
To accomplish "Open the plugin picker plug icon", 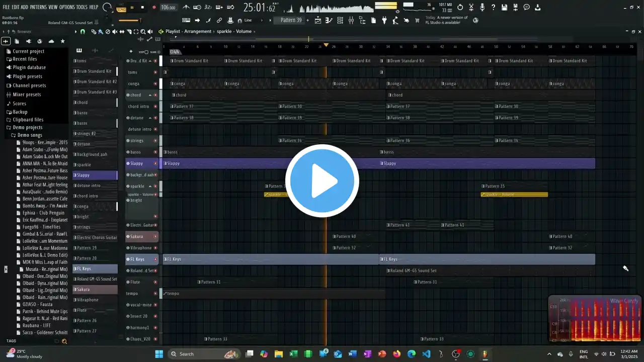I will [x=384, y=21].
